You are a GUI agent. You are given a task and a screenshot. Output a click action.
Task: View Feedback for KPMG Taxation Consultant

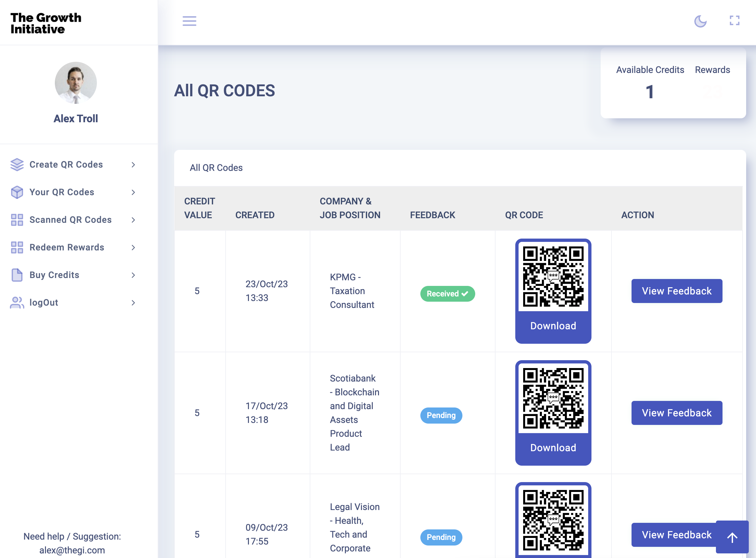click(677, 291)
